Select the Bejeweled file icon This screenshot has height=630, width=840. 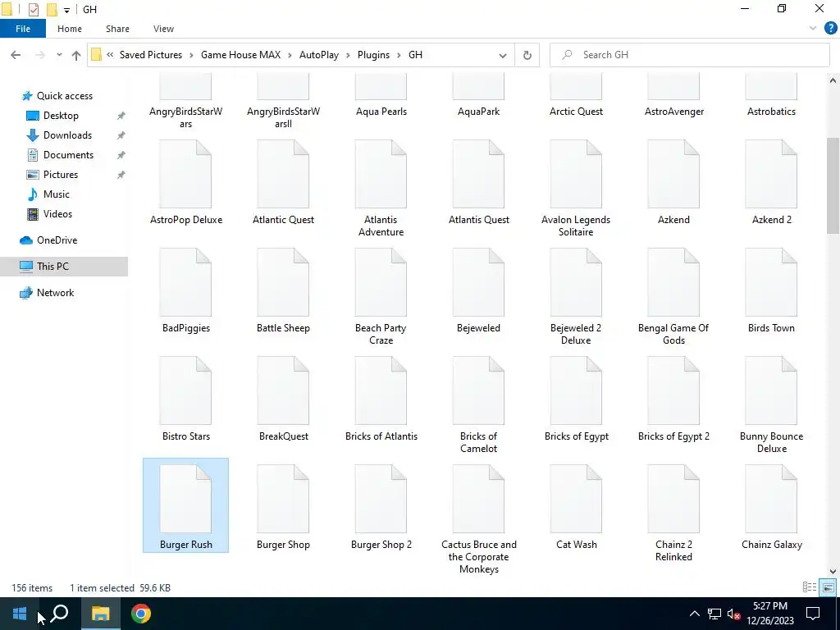click(x=478, y=282)
